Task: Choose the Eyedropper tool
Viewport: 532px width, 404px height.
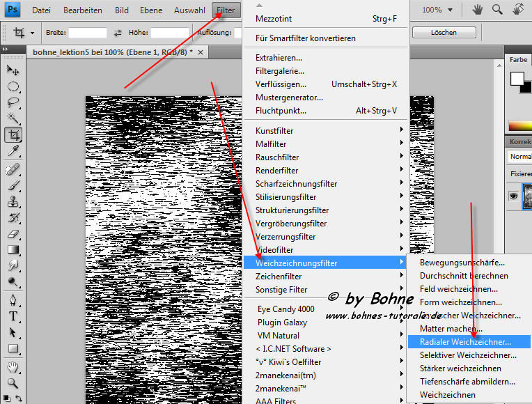Action: pyautogui.click(x=13, y=151)
